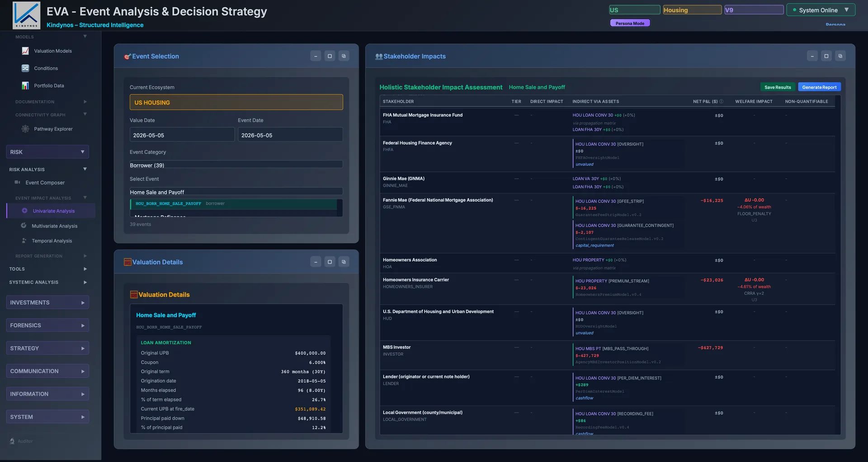
Task: Select Univariate Analysis in the sidebar
Action: 51,211
